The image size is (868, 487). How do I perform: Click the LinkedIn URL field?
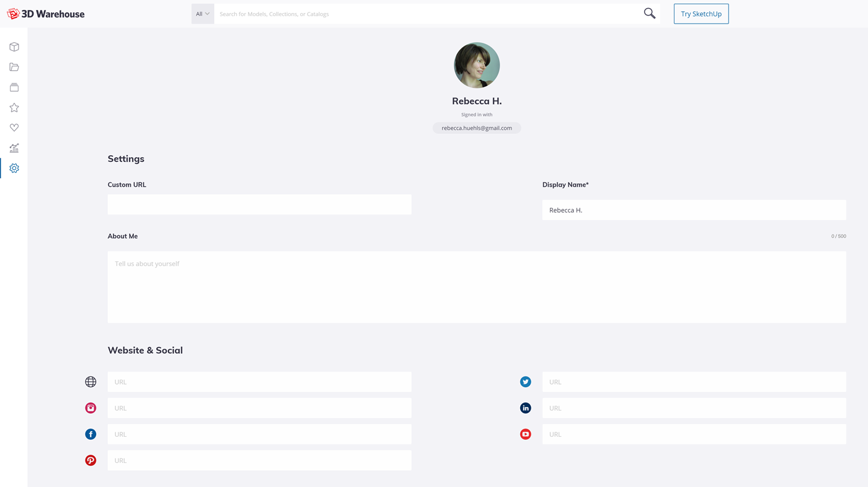coord(694,408)
